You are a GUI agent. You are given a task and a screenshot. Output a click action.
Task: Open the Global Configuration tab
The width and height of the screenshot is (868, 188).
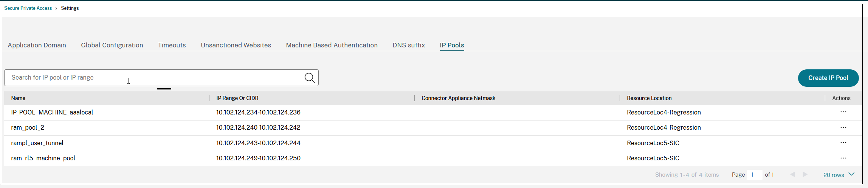pos(112,45)
